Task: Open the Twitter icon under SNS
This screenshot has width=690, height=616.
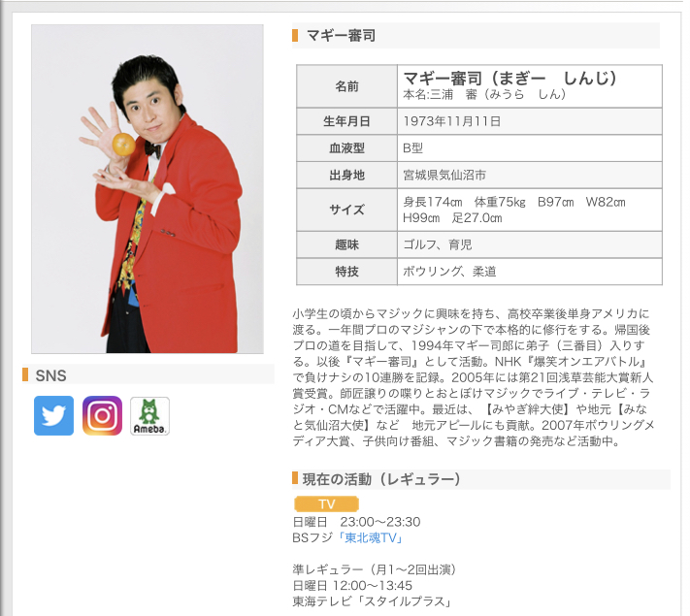Action: (53, 415)
